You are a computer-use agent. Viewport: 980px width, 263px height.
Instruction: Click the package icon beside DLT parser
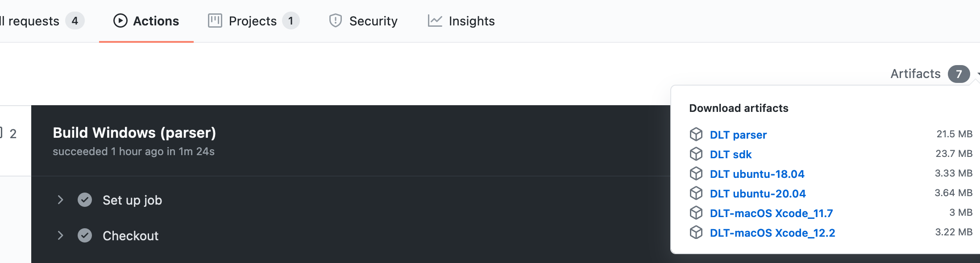pos(696,134)
